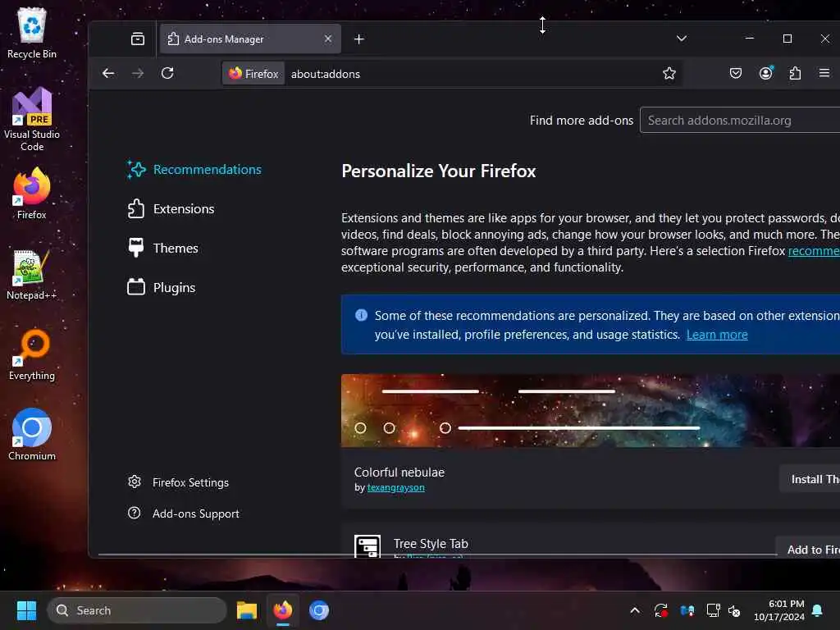Click the Recommendations sparkle icon
This screenshot has width=840, height=630.
point(136,169)
